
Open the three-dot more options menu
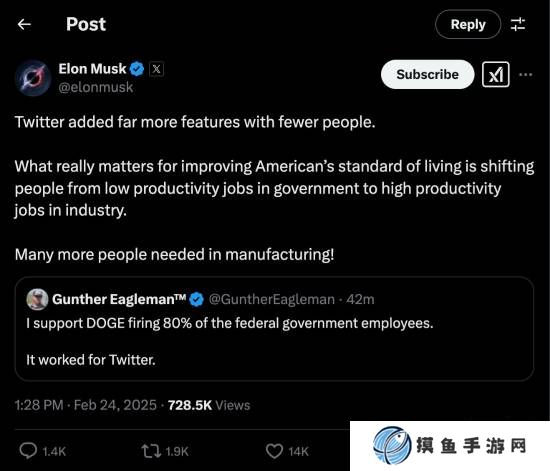click(525, 74)
